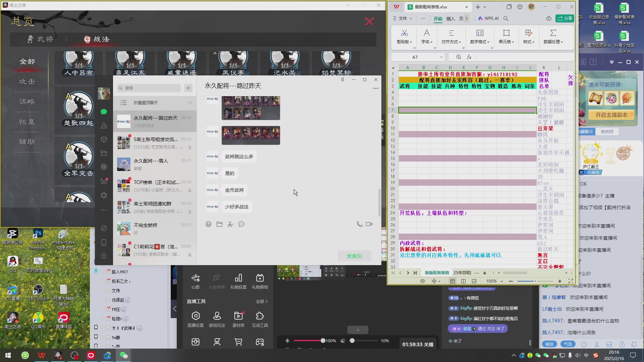This screenshot has height=362, width=644.
Task: Click plus button next to WeChat search
Action: [188, 88]
